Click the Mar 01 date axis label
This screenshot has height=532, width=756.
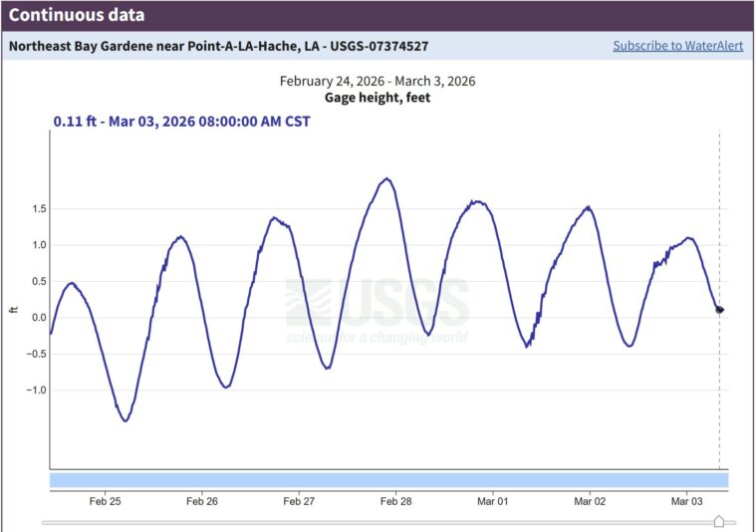[493, 501]
